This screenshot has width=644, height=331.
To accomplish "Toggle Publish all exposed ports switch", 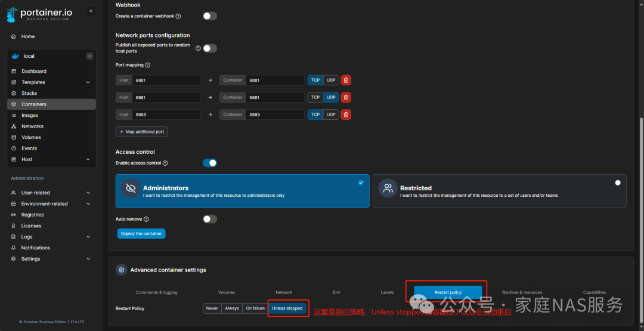I will [x=210, y=48].
